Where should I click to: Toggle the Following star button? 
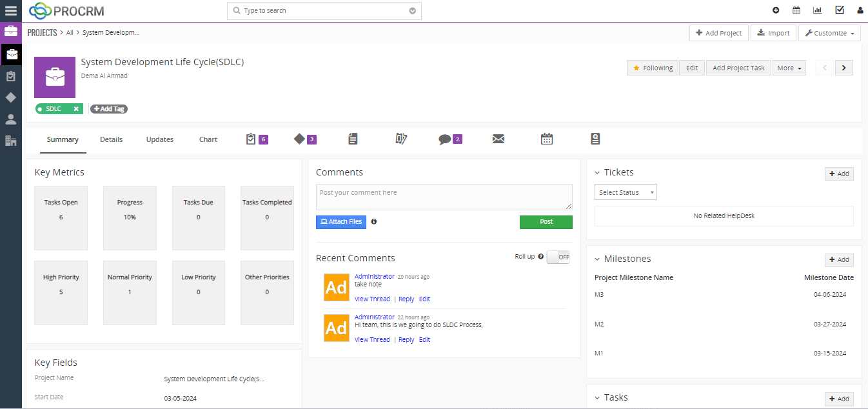(x=652, y=68)
